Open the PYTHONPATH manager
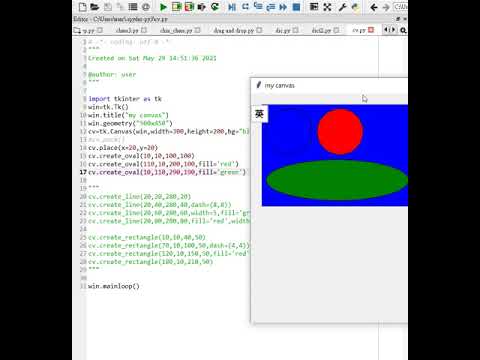Viewport: 480px width, 360px height. (355, 7)
